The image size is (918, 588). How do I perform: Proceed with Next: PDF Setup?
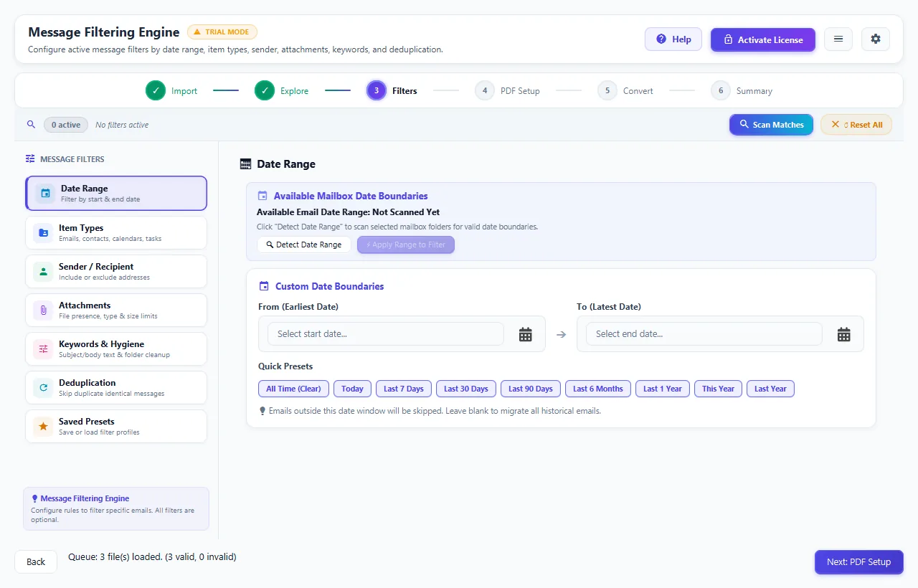[859, 562]
